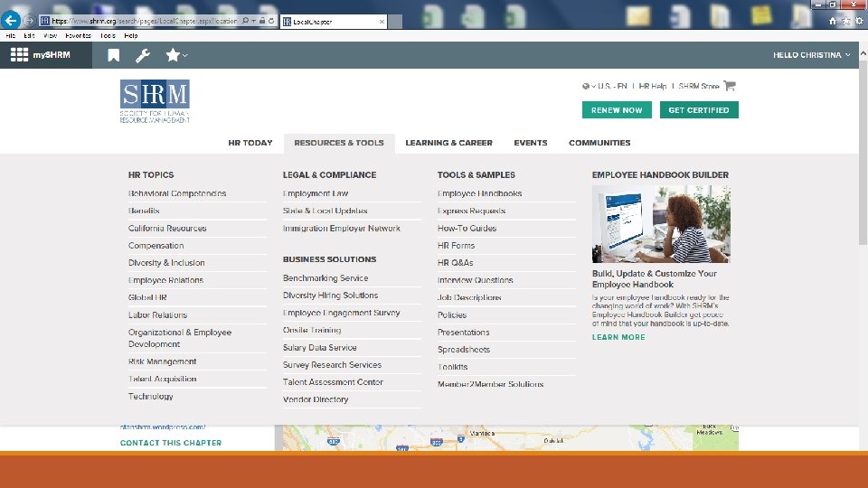Open California Resources link
This screenshot has width=868, height=488.
pos(167,228)
